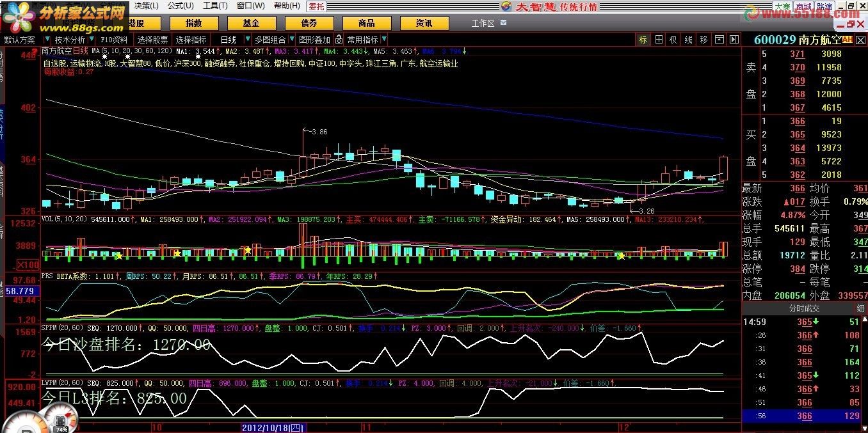Switch to the 资讯 tab
This screenshot has height=433, width=868.
click(424, 23)
